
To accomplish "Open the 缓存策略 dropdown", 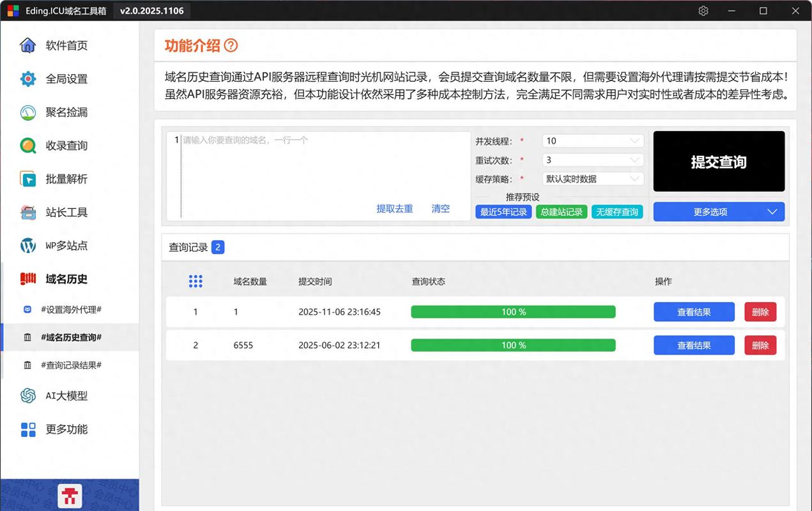I will [593, 179].
